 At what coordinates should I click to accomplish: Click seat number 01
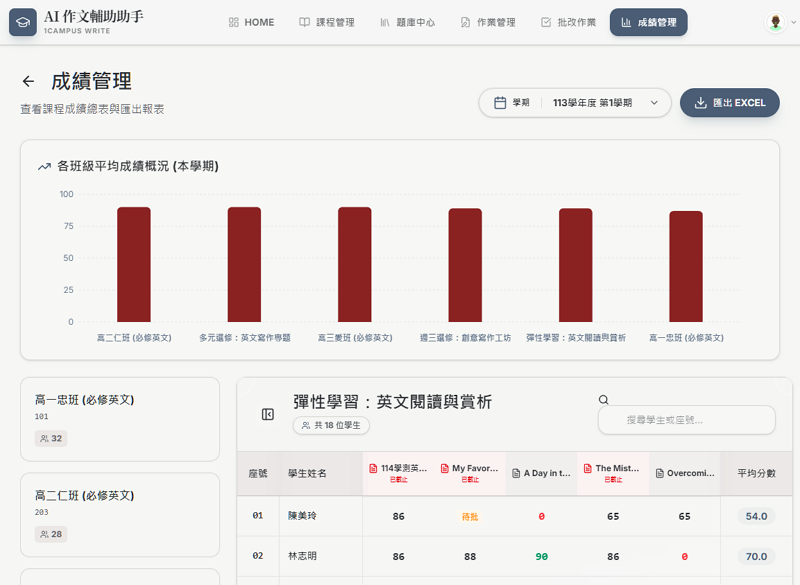click(x=258, y=516)
